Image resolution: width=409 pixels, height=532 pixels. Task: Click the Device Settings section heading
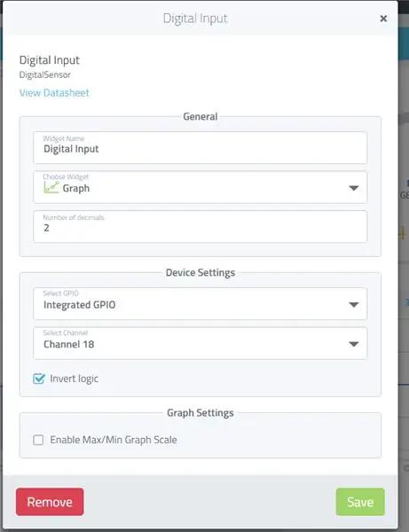click(x=201, y=272)
